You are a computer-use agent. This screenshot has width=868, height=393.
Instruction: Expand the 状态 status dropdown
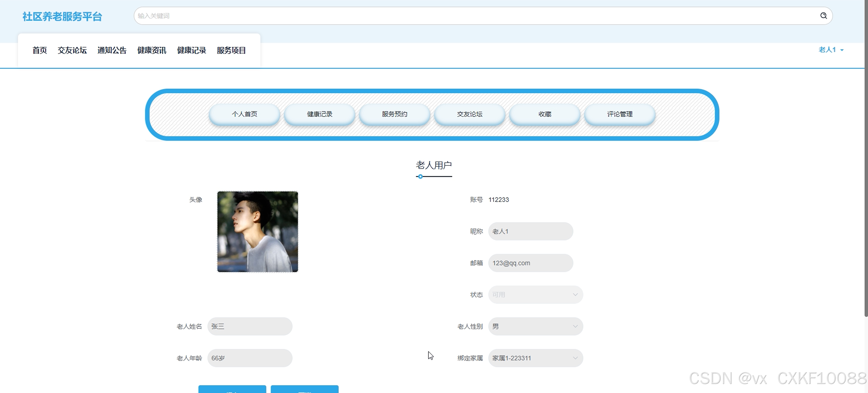click(x=535, y=295)
